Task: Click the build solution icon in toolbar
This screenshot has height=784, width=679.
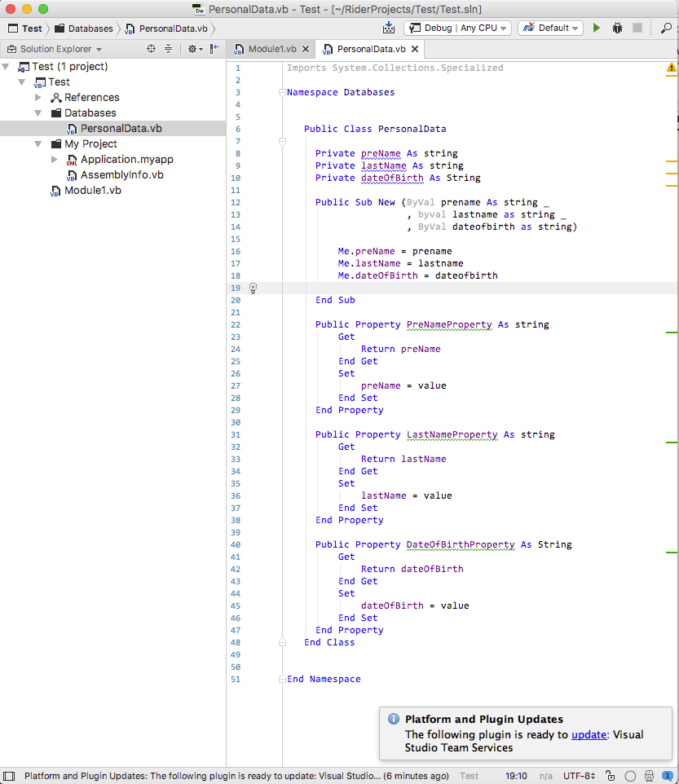Action: [389, 28]
